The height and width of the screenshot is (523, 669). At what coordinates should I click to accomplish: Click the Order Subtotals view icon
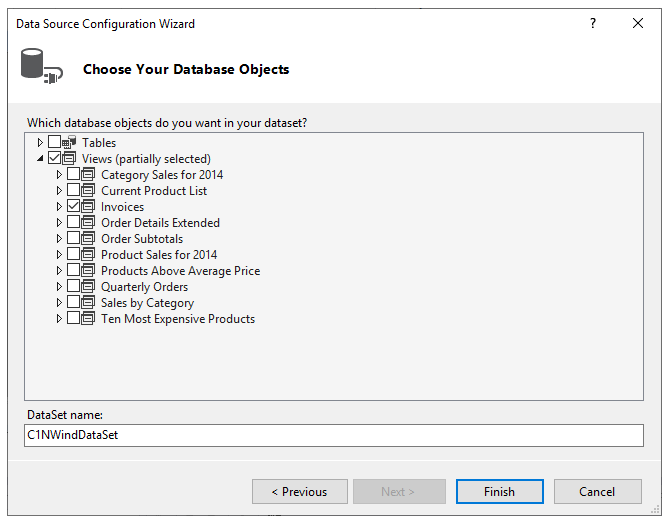(x=88, y=239)
